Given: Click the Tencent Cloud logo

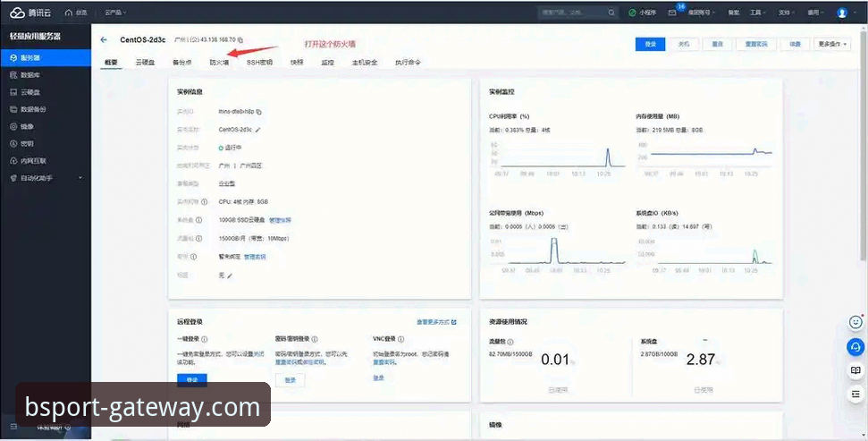Looking at the screenshot, I should pyautogui.click(x=30, y=13).
